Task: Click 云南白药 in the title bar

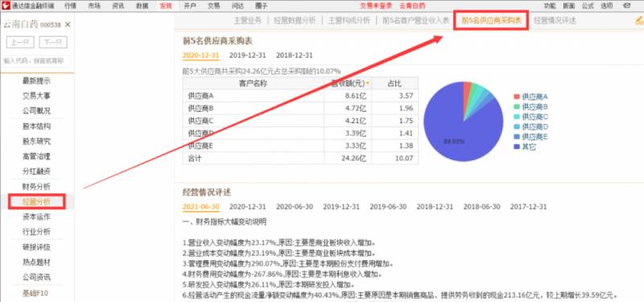Action: click(412, 6)
